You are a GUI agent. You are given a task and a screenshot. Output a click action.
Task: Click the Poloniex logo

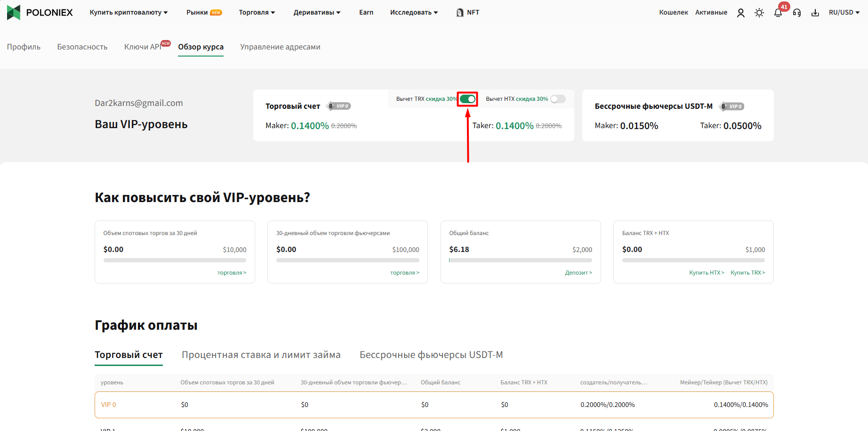(x=40, y=12)
